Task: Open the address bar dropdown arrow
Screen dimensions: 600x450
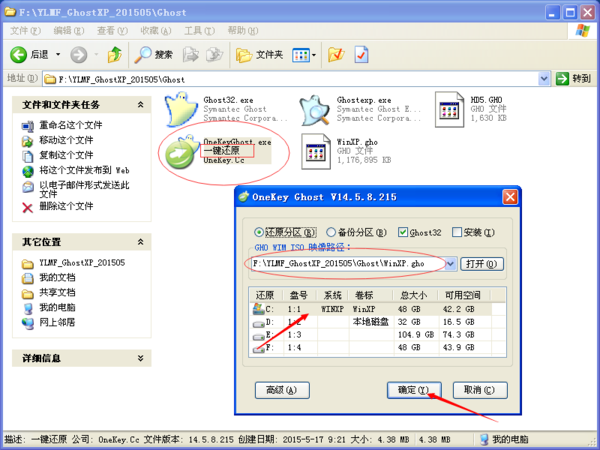Action: pyautogui.click(x=544, y=79)
